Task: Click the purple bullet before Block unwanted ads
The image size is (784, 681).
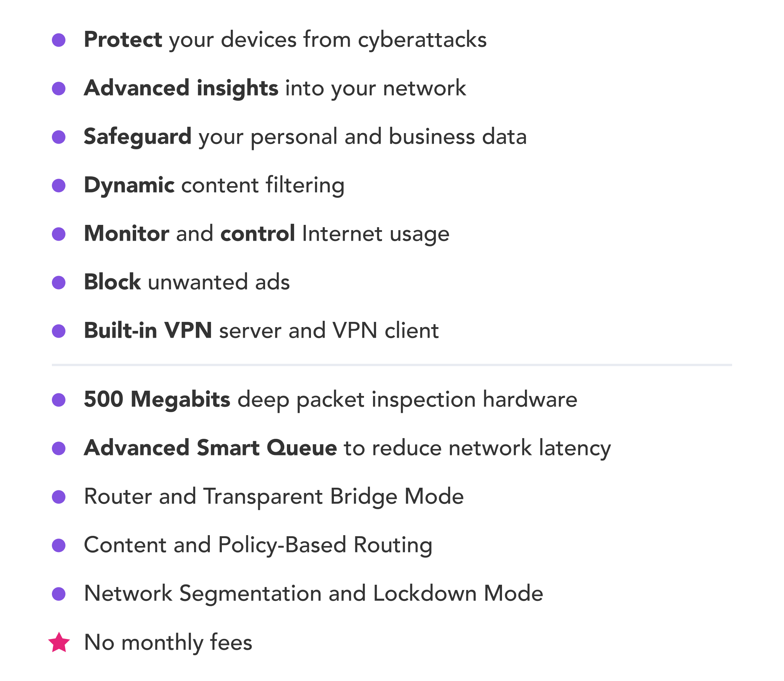Action: tap(59, 282)
